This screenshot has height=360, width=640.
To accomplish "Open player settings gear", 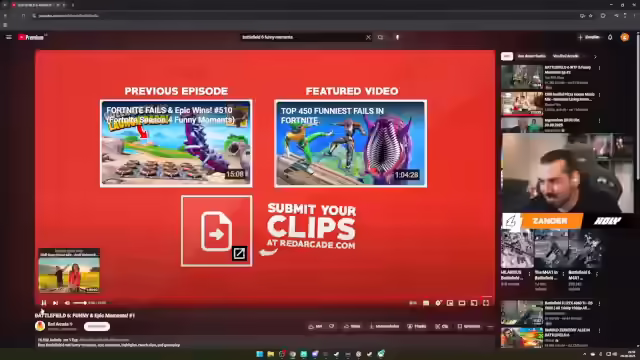I will coord(438,303).
